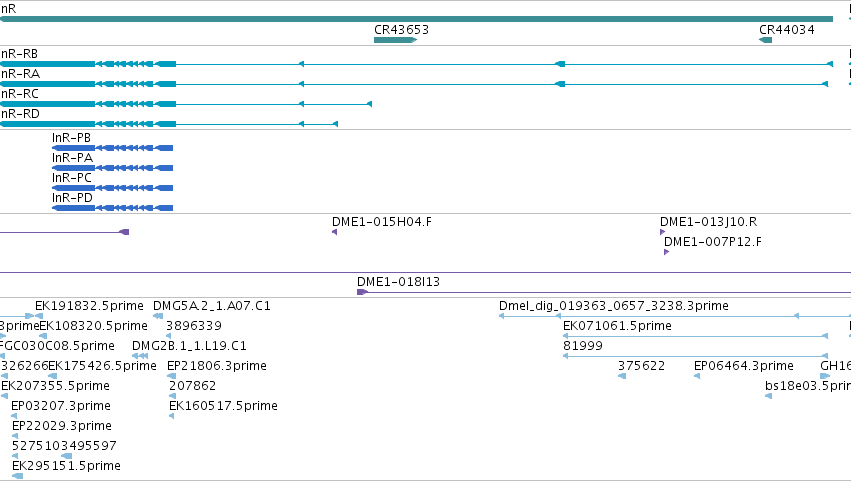
Task: Click the DME1-013J10.R marker
Action: (662, 232)
